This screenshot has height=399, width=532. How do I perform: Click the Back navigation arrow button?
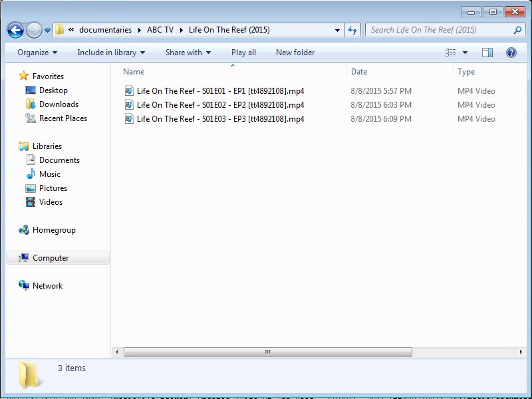click(16, 30)
